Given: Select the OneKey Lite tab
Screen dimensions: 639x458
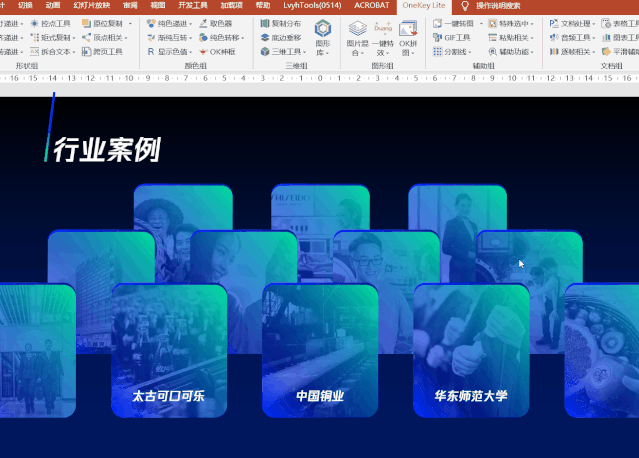Looking at the screenshot, I should pos(424,5).
